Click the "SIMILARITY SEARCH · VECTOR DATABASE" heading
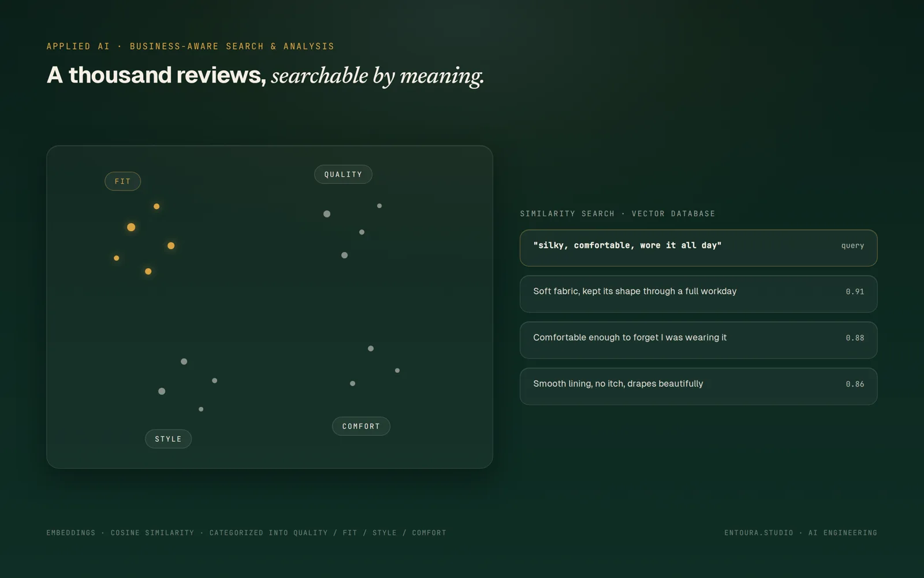This screenshot has height=578, width=924. (x=617, y=214)
